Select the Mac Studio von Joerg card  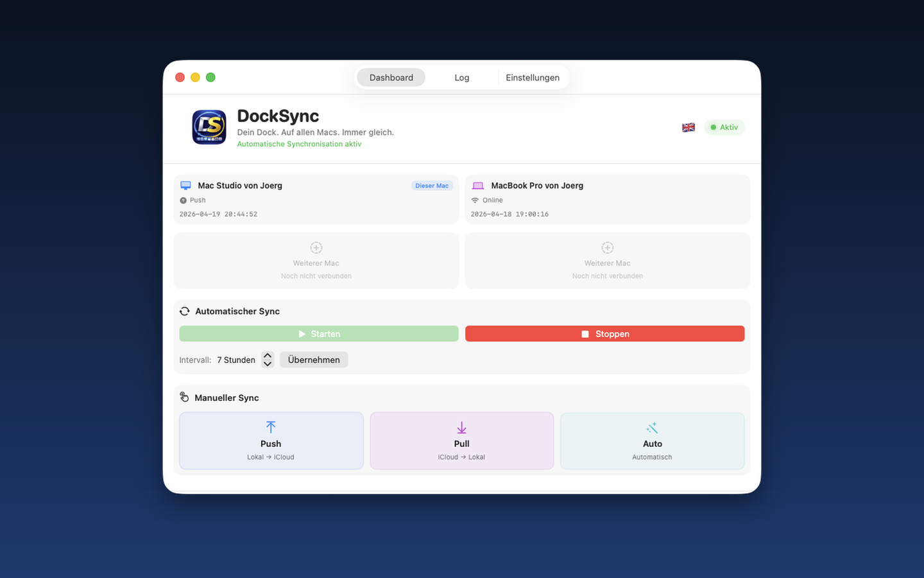click(316, 200)
